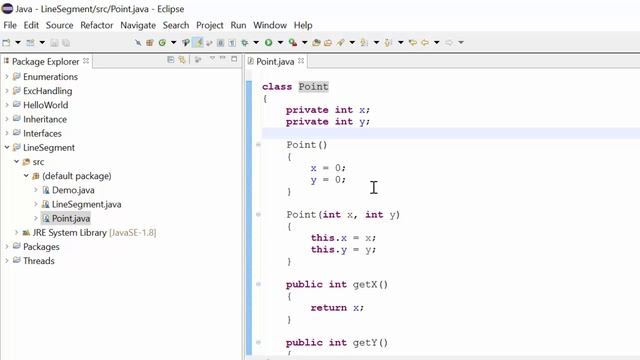Click Collapse All in Package Explorer
The height and width of the screenshot is (360, 640).
point(171,60)
